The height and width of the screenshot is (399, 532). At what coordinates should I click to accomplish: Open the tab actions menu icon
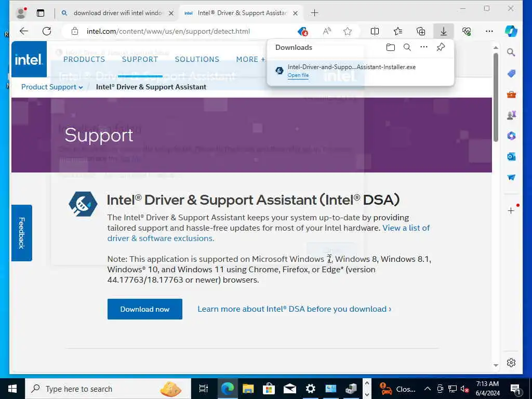pyautogui.click(x=41, y=13)
